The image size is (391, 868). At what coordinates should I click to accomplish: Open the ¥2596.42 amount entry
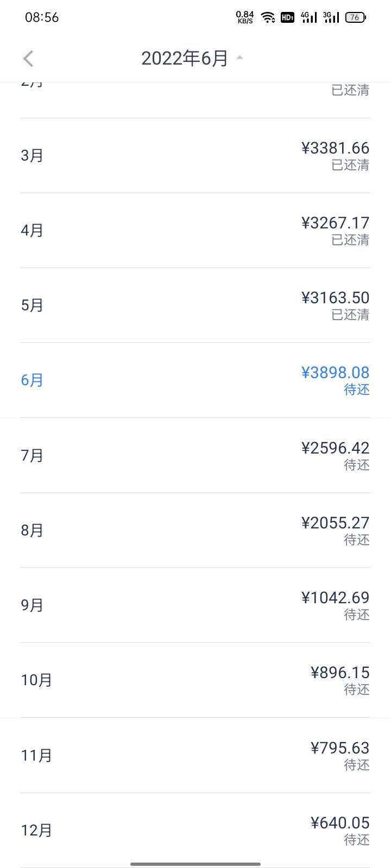click(335, 456)
